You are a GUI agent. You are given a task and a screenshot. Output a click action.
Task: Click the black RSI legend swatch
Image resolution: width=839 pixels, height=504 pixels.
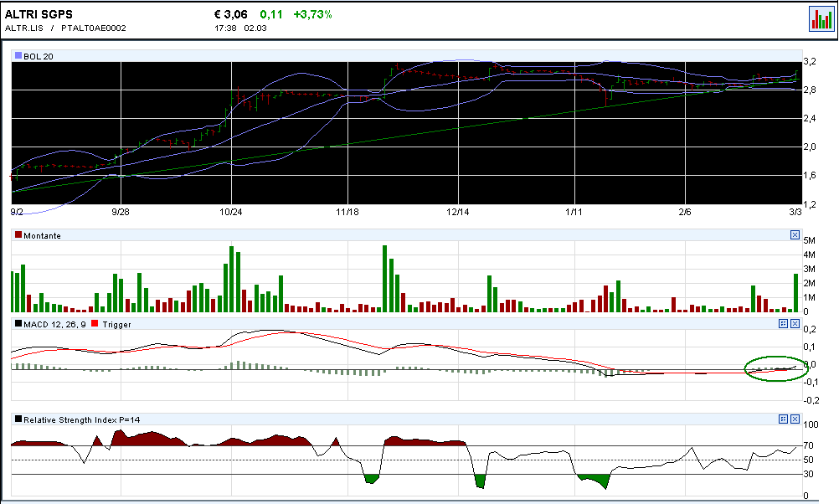pyautogui.click(x=18, y=418)
